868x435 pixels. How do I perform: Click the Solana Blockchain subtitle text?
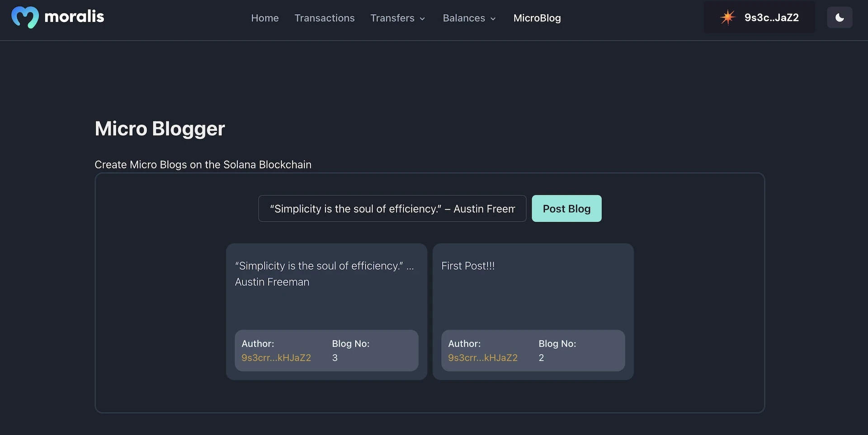point(203,164)
